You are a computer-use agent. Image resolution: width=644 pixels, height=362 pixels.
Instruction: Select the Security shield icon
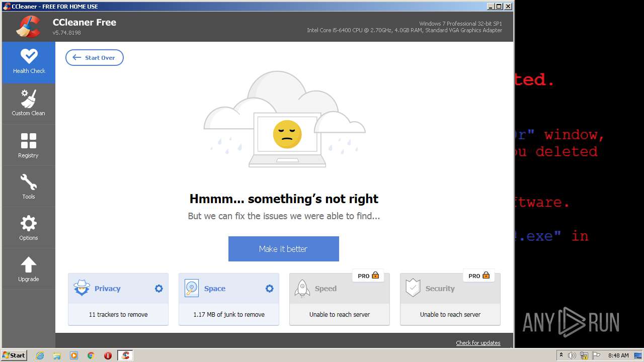tap(413, 288)
